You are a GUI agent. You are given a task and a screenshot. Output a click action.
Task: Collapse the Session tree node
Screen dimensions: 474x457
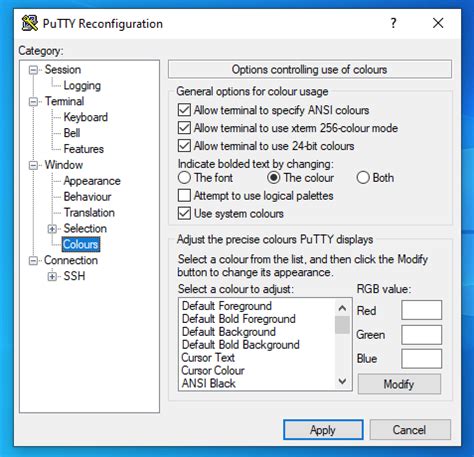pyautogui.click(x=33, y=70)
